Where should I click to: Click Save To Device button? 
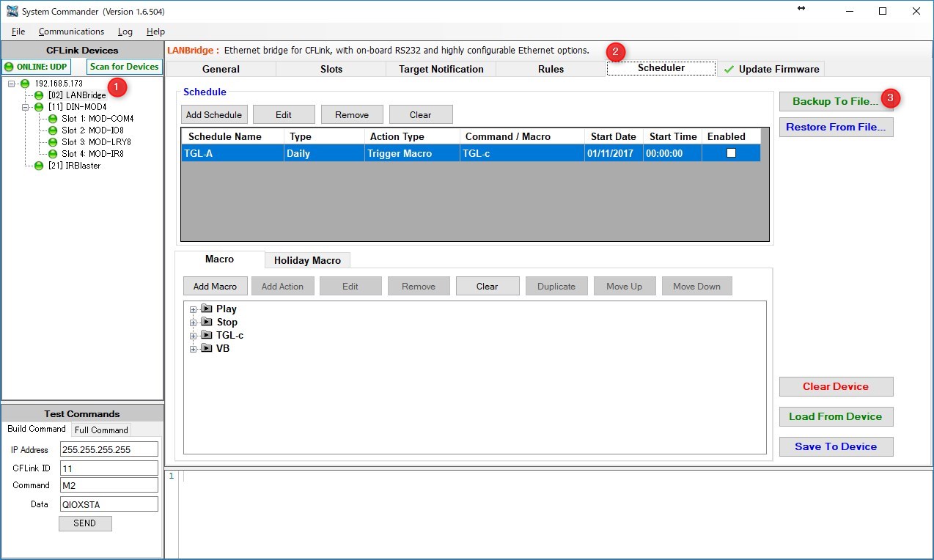[x=836, y=446]
